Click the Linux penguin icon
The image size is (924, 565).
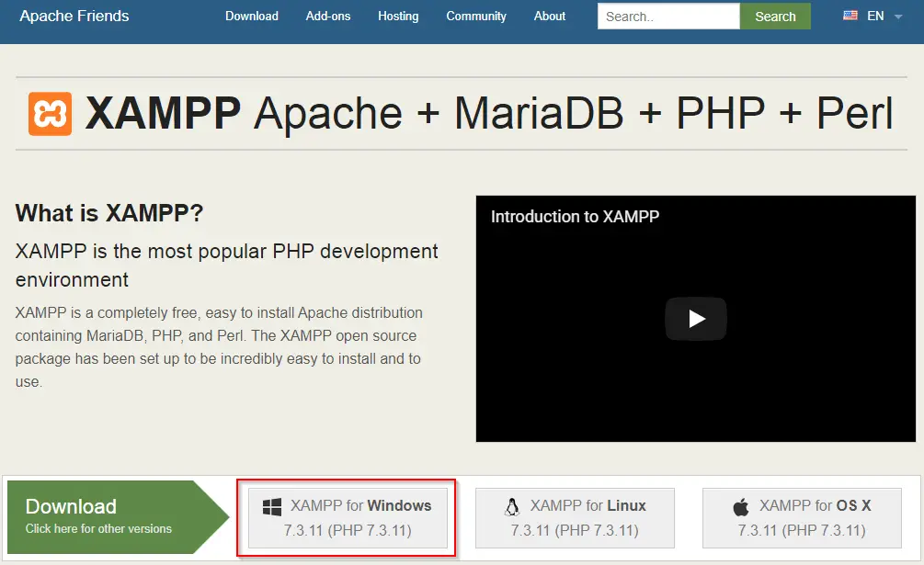click(x=512, y=507)
